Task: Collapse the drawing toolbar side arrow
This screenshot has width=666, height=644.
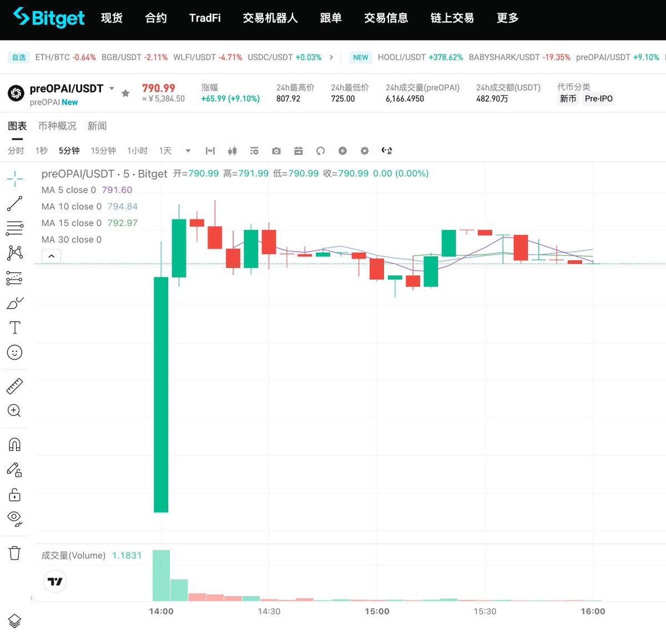Action: pos(32,598)
